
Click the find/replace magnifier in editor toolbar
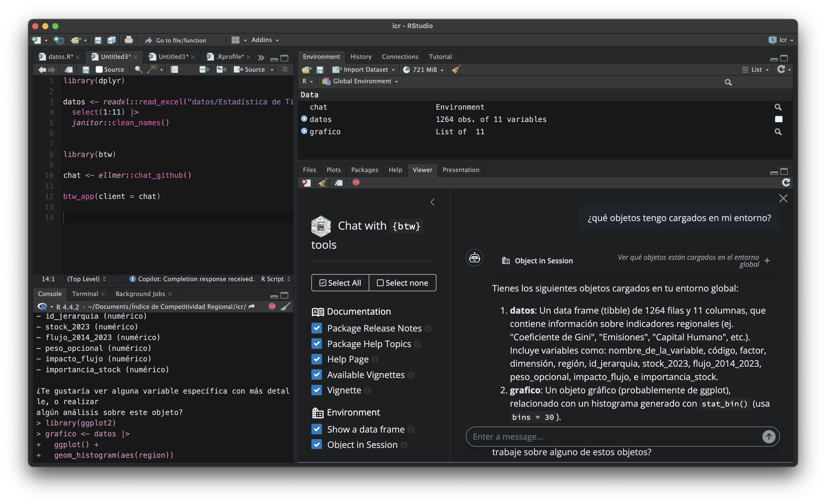click(x=138, y=69)
